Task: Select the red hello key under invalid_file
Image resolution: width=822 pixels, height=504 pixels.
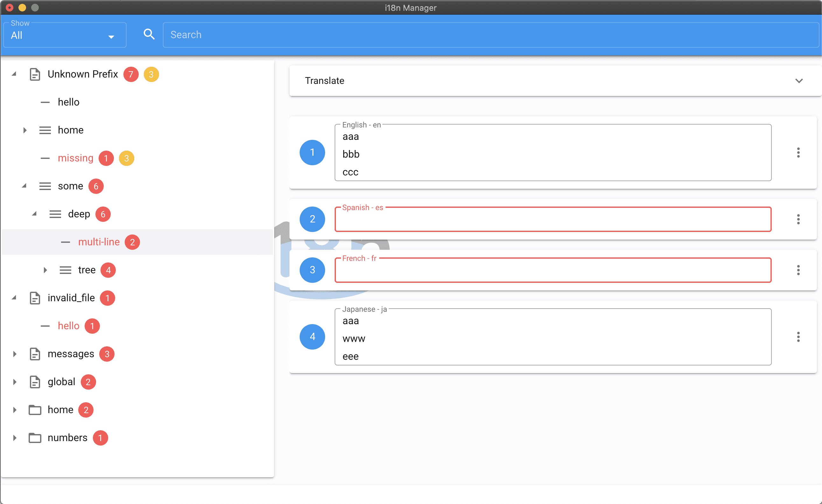Action: point(68,326)
